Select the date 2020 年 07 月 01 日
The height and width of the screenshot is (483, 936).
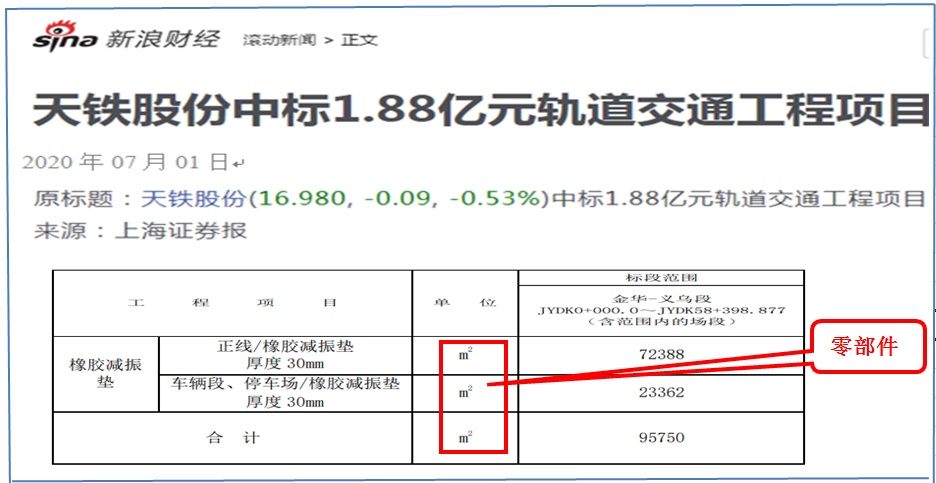(x=125, y=162)
